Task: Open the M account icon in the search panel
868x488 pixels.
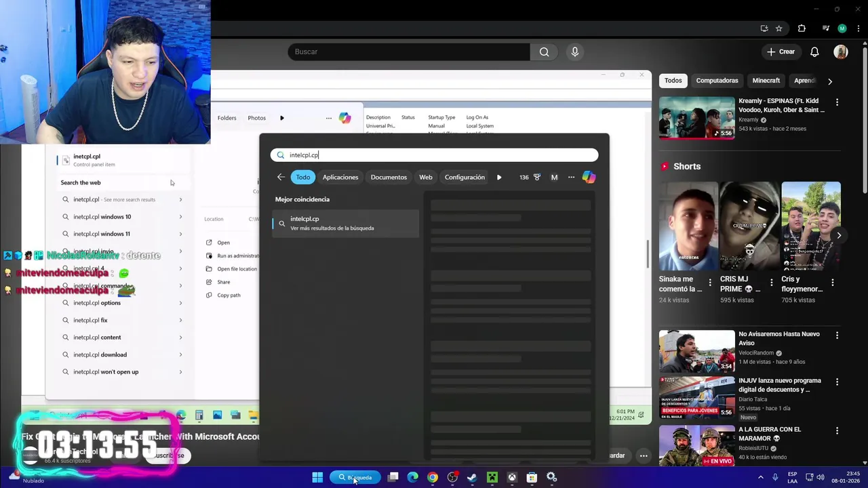Action: pos(554,177)
